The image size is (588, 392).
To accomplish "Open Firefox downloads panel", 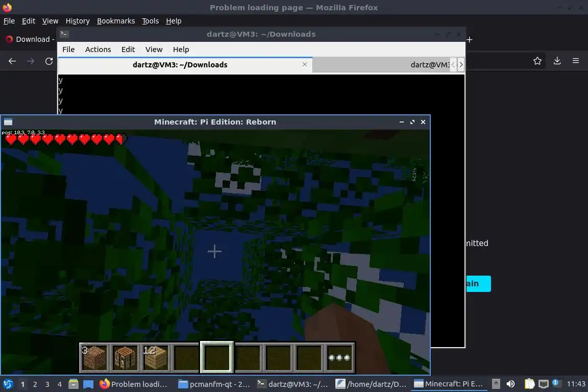I will pyautogui.click(x=557, y=61).
